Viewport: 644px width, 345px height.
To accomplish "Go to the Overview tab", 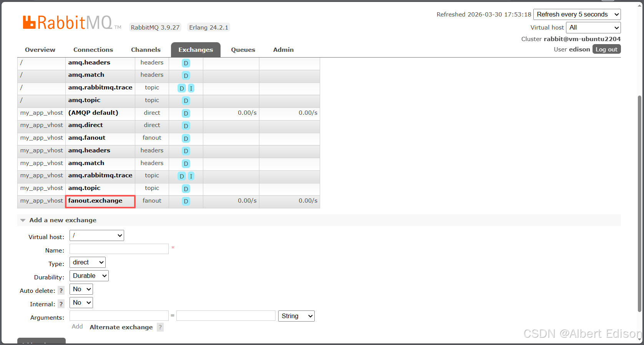I will [40, 50].
